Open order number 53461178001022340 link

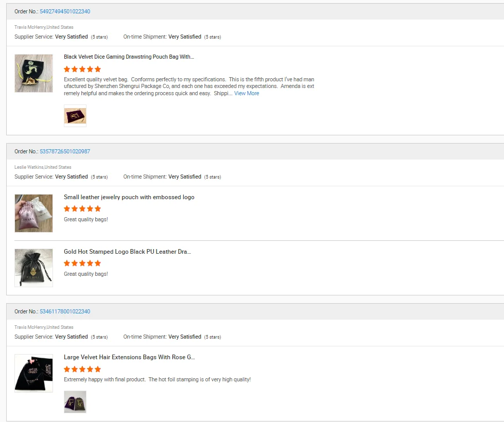tap(65, 311)
